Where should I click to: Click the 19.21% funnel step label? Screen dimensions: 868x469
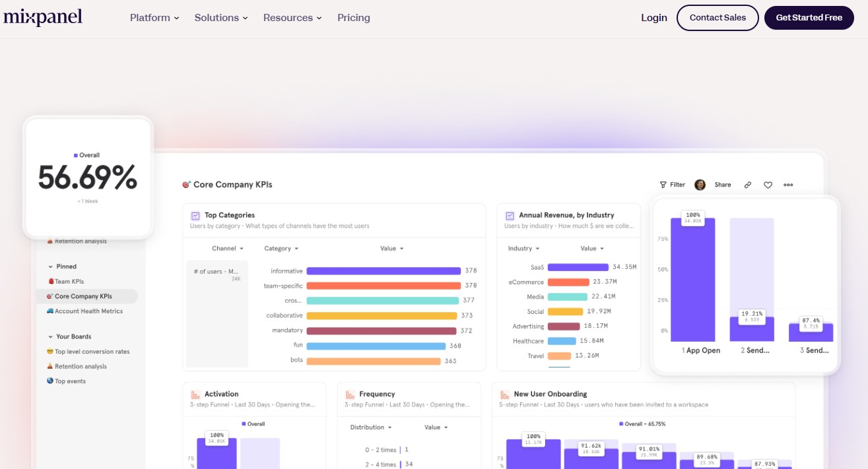pos(752,317)
